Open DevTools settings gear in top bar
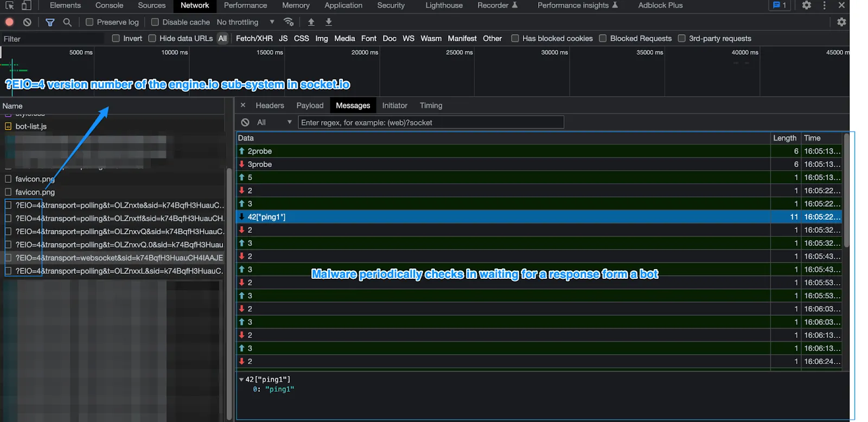 [807, 5]
